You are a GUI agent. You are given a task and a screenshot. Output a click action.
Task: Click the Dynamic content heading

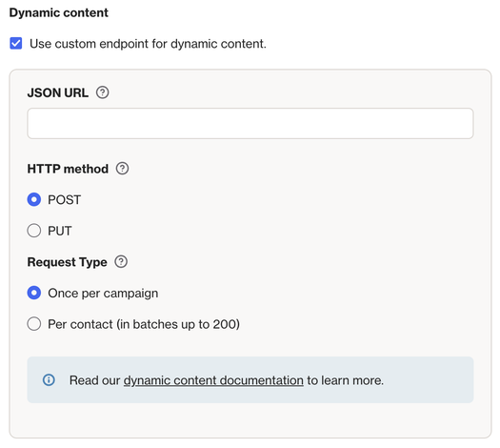pyautogui.click(x=59, y=12)
